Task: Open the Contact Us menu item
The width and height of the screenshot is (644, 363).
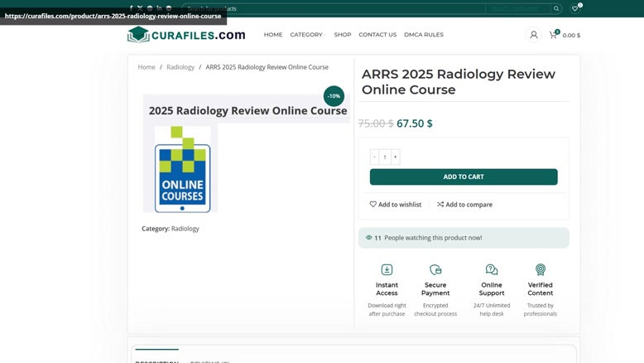Action: click(x=377, y=35)
